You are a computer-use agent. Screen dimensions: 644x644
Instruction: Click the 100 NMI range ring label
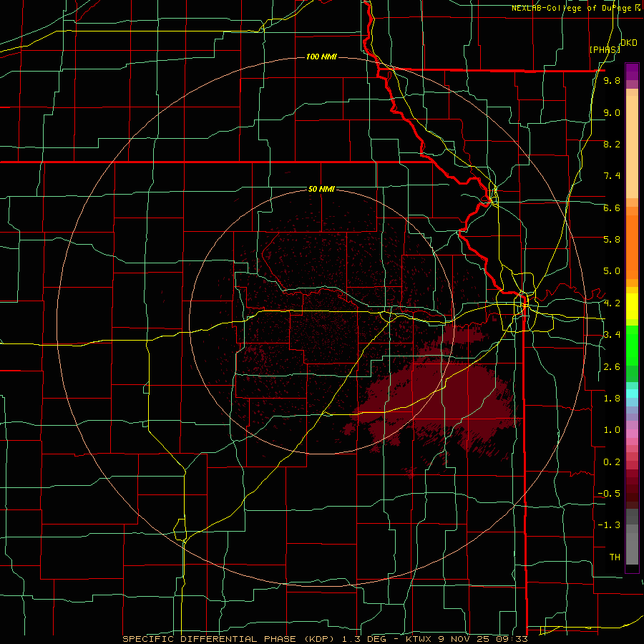click(321, 57)
